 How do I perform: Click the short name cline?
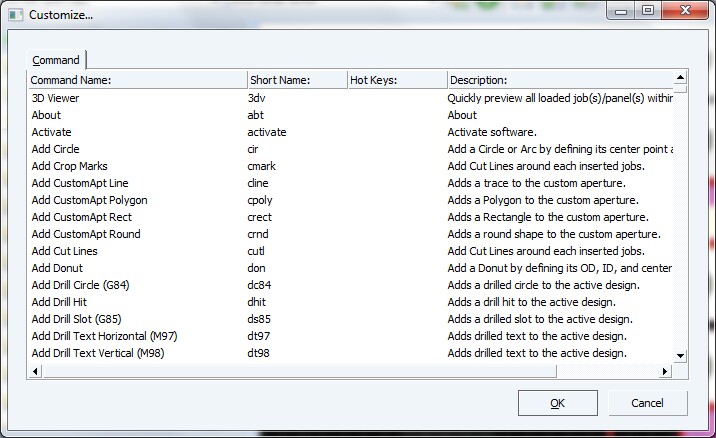(258, 183)
